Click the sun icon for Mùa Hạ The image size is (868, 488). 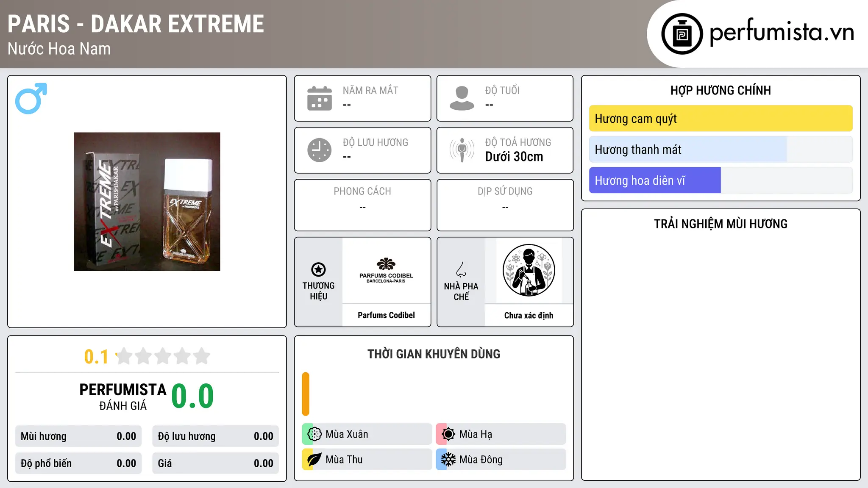[x=448, y=434]
